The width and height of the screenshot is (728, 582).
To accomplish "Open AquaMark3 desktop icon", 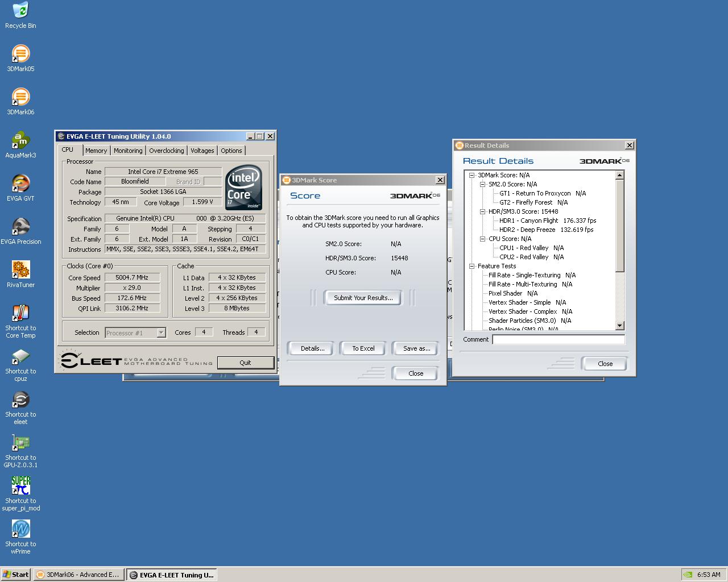I will tap(20, 145).
